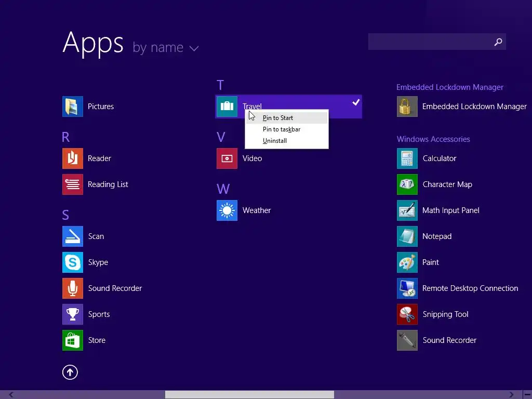Open the Pictures app icon

pos(73,107)
